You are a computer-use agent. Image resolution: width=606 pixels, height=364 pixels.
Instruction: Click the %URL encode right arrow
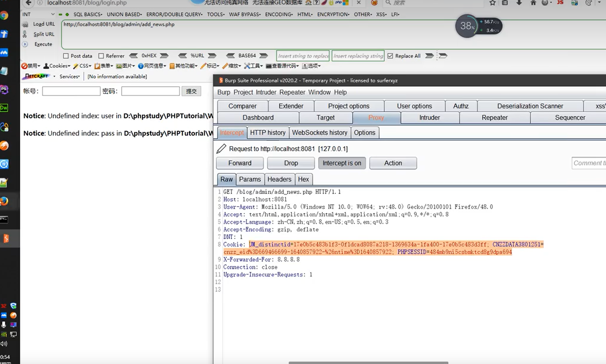tap(212, 56)
